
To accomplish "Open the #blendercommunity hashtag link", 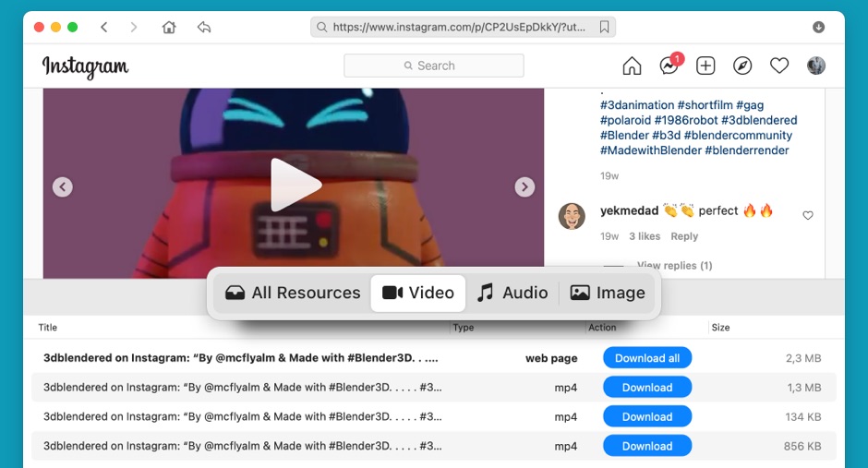I will pyautogui.click(x=738, y=135).
